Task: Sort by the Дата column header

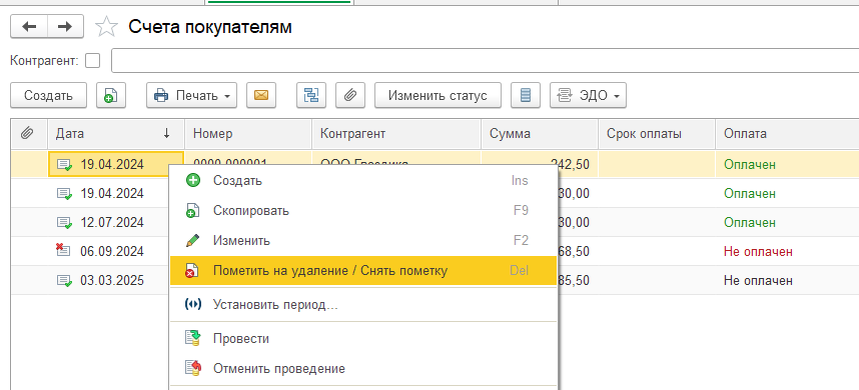Action: [x=116, y=134]
